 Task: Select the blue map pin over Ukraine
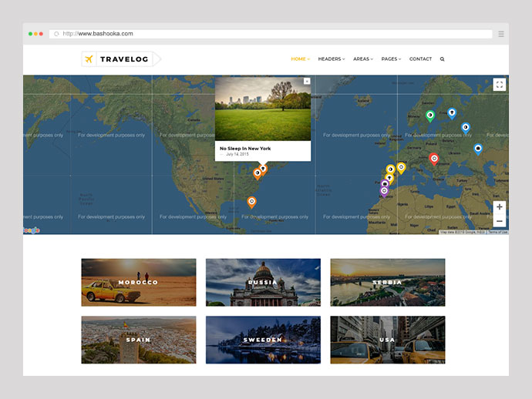pyautogui.click(x=478, y=149)
